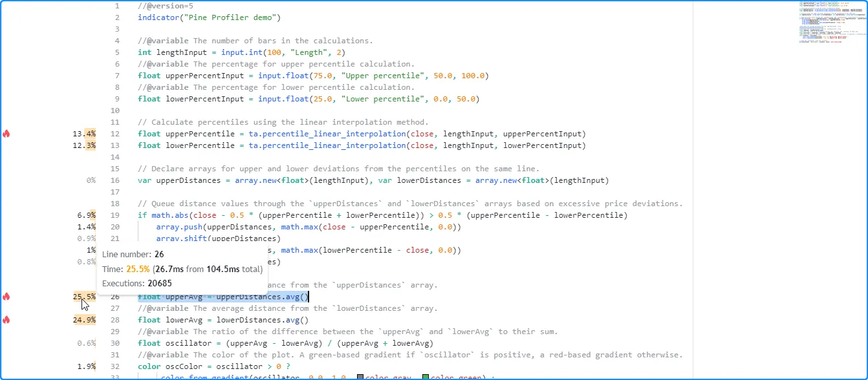Click the 1.9% profiler label on line 32
The height and width of the screenshot is (380, 868).
86,366
